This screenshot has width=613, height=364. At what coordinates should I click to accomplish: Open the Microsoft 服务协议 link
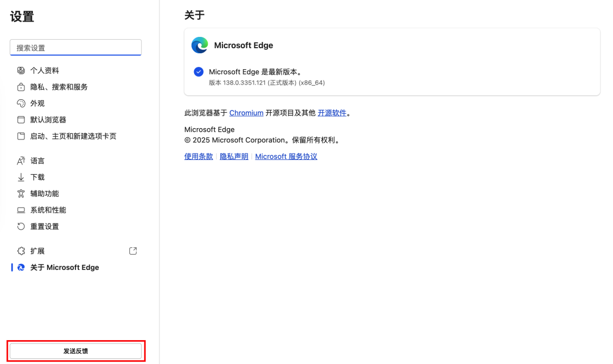(x=286, y=156)
